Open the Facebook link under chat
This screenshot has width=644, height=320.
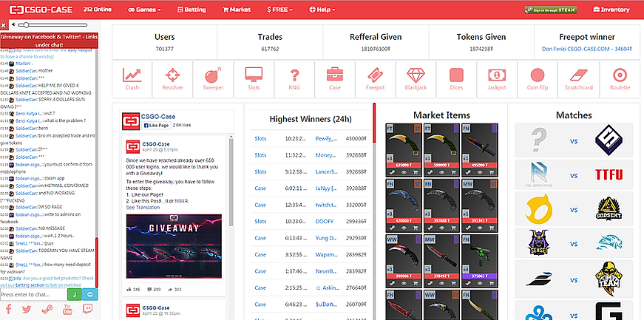(x=9, y=310)
